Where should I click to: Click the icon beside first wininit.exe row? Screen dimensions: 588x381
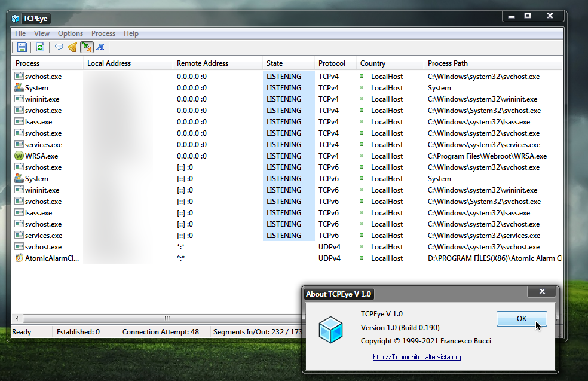tap(19, 99)
